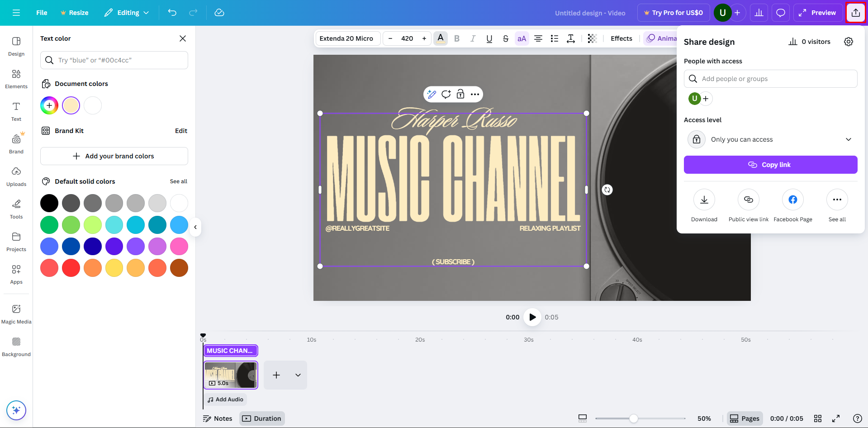Open the Editing mode dropdown
868x428 pixels.
point(127,13)
